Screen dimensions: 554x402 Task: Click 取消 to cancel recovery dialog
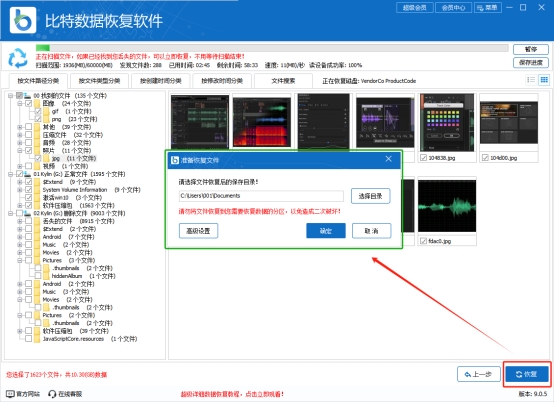[x=371, y=231]
